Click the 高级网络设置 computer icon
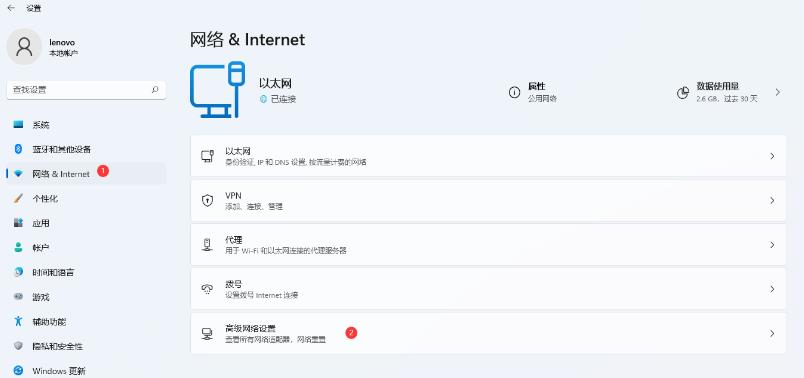 [207, 333]
